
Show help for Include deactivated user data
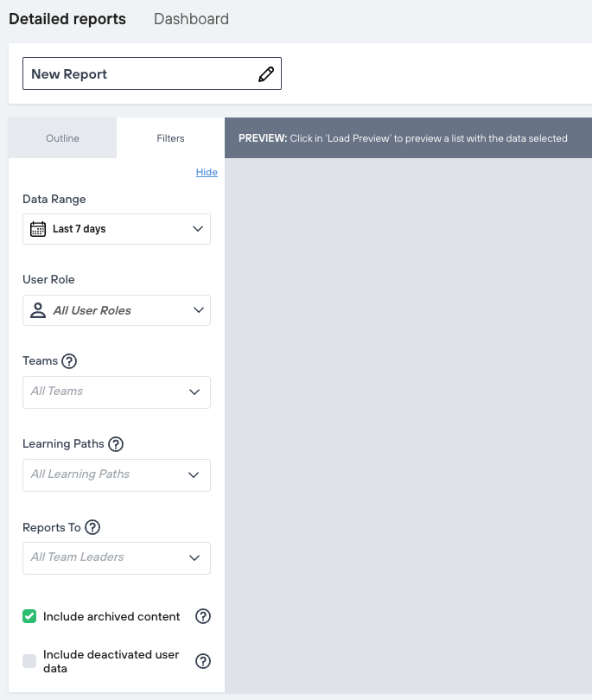[x=203, y=661]
